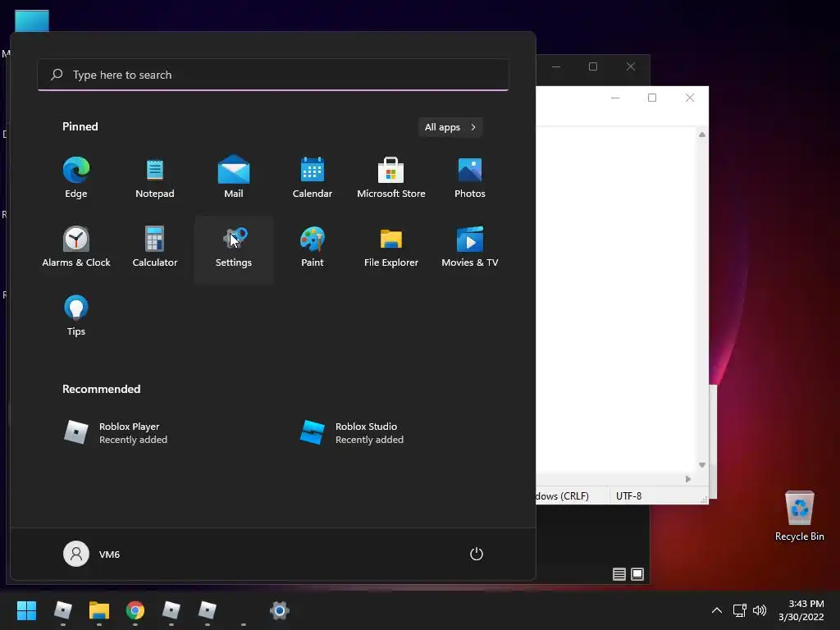Open Google Chrome from the taskbar
The height and width of the screenshot is (630, 840).
[135, 610]
